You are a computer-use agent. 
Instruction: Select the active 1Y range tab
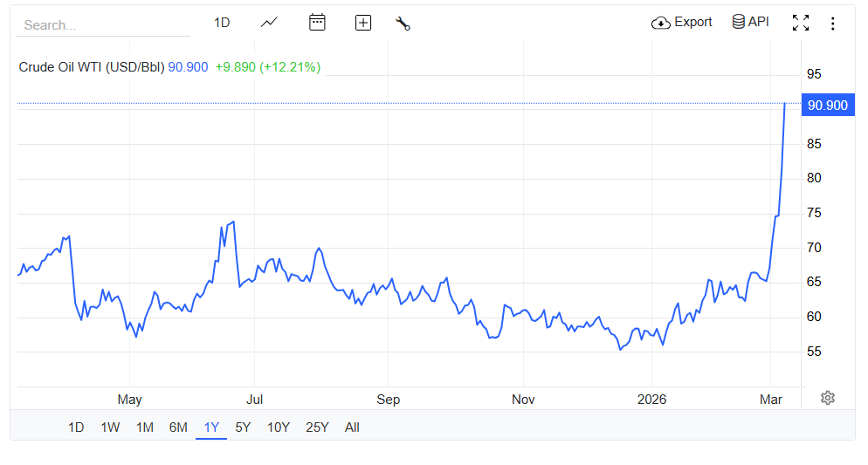[211, 427]
